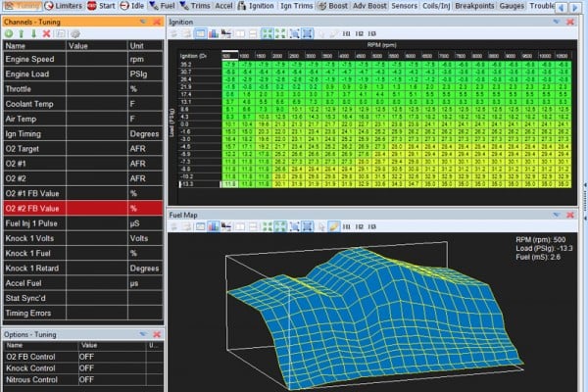Click green expand arrows icon in Ignition toolbar
The height and width of the screenshot is (392, 588).
pyautogui.click(x=268, y=33)
